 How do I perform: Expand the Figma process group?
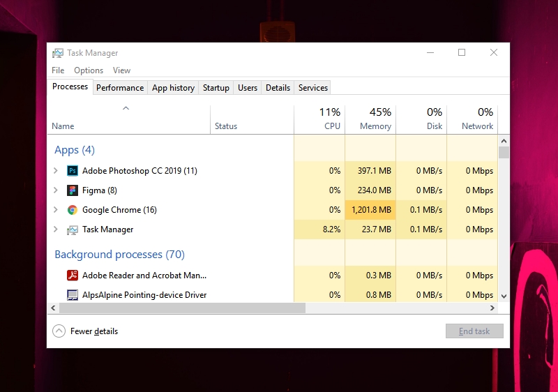56,190
